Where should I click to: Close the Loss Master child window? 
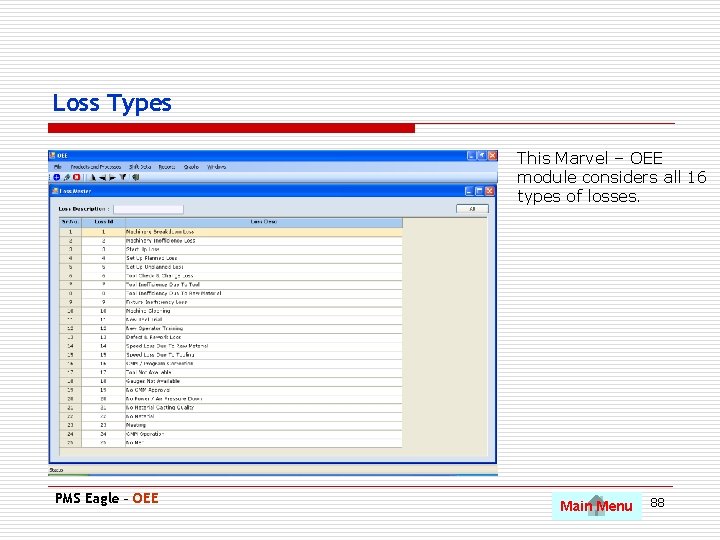489,191
